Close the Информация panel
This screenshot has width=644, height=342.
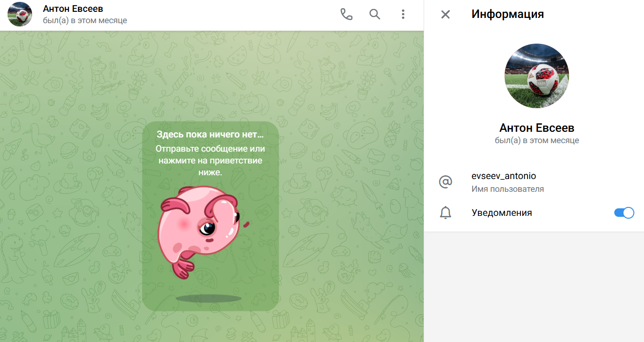[x=445, y=14]
